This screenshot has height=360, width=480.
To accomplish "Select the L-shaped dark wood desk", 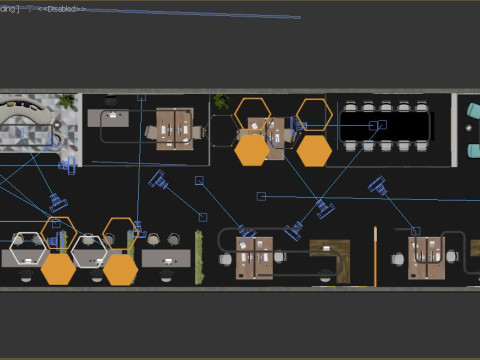I will coord(331,261).
